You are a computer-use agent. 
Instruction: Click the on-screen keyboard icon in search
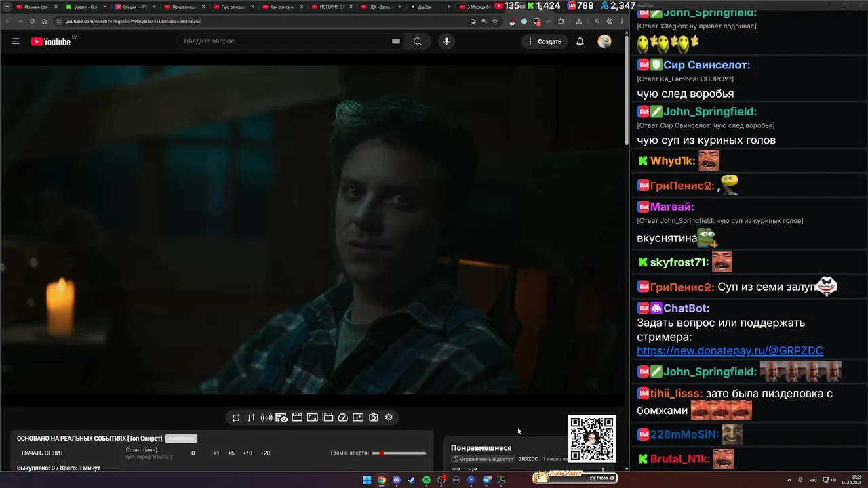click(x=396, y=41)
